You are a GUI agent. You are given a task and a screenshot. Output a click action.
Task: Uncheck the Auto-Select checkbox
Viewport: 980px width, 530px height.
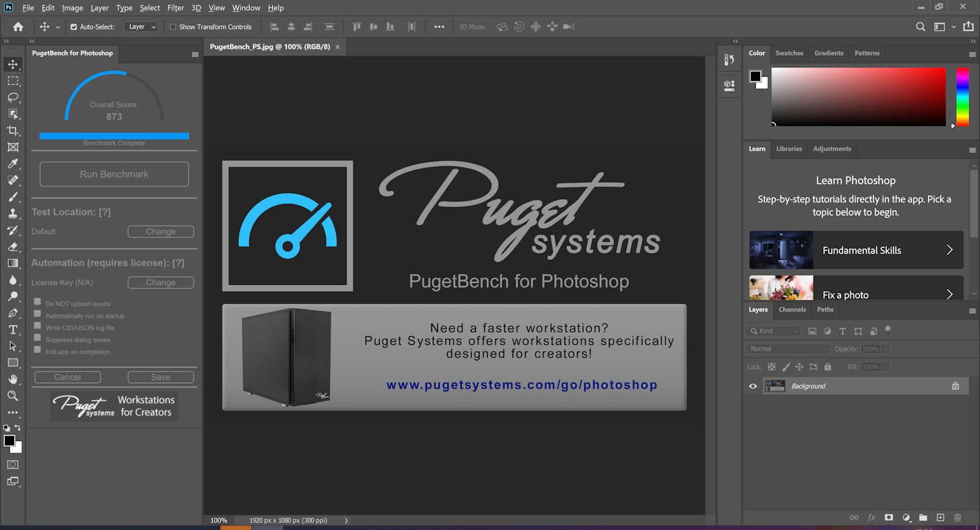click(73, 27)
